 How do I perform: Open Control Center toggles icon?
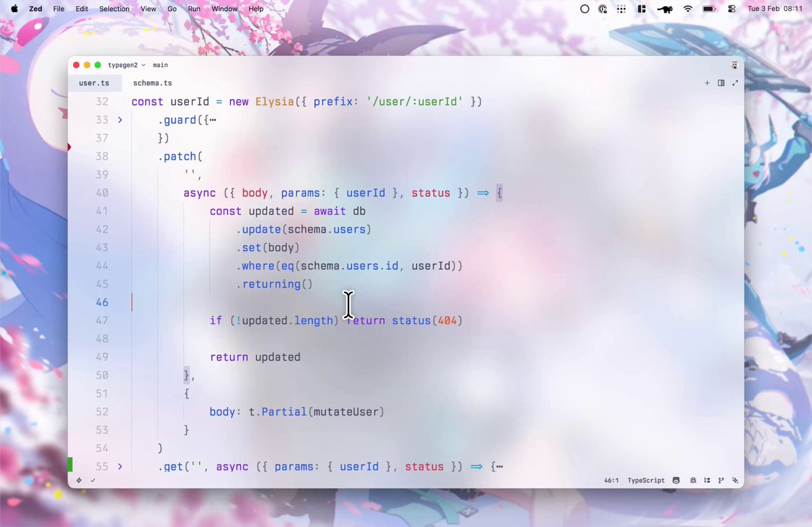731,9
